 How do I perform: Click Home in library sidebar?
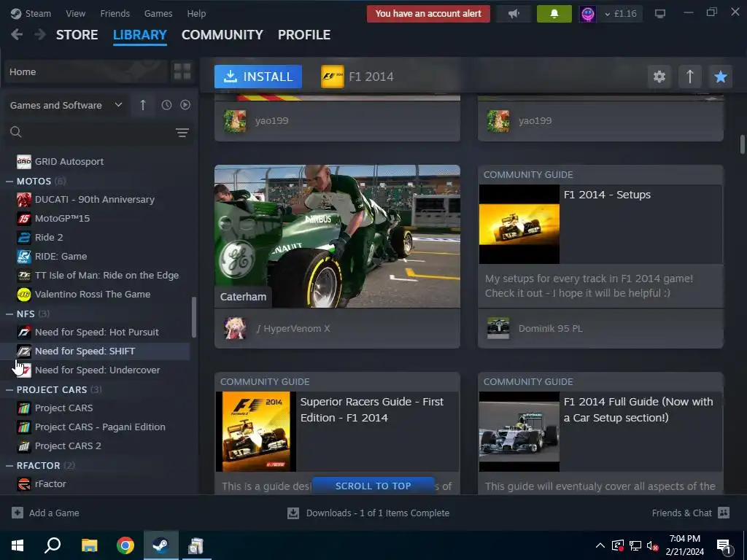(86, 72)
